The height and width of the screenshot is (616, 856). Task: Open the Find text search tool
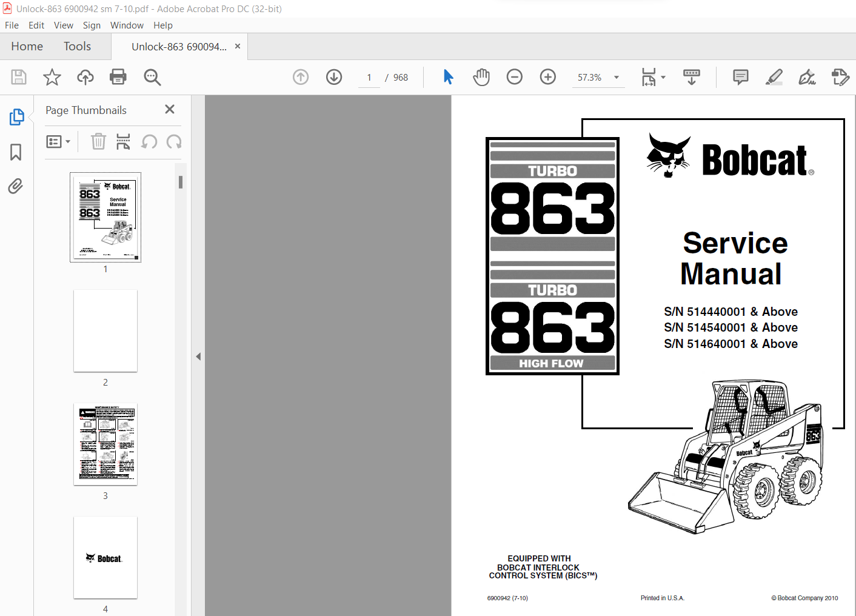tap(152, 77)
